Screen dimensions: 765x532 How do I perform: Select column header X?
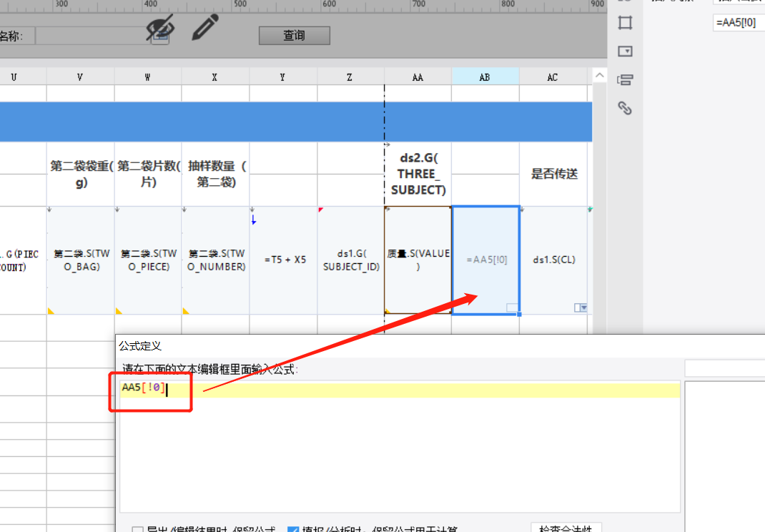pyautogui.click(x=214, y=77)
